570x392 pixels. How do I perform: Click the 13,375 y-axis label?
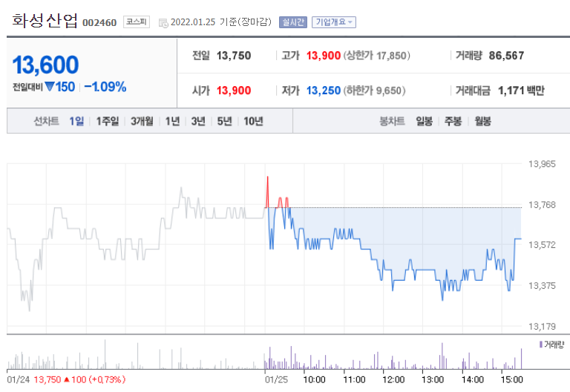pyautogui.click(x=542, y=285)
